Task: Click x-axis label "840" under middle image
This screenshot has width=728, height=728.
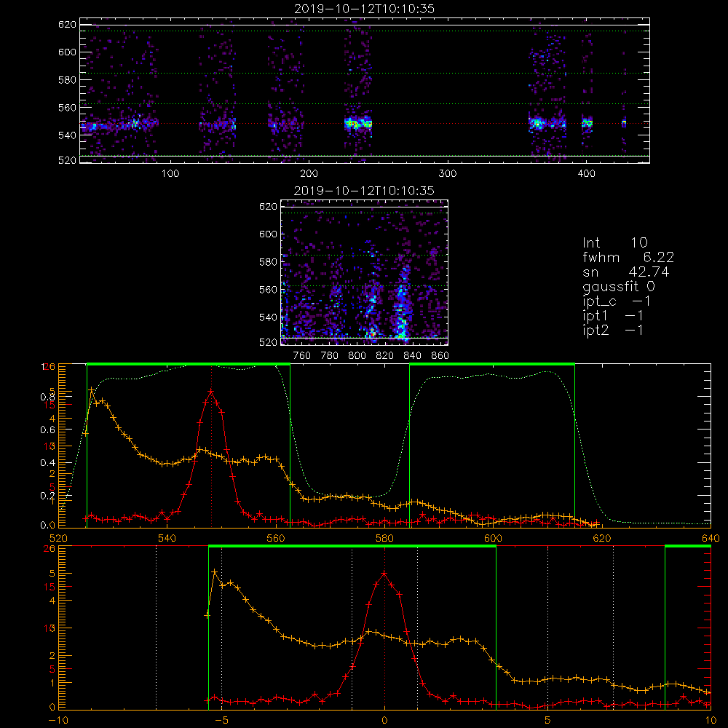Action: tap(412, 356)
